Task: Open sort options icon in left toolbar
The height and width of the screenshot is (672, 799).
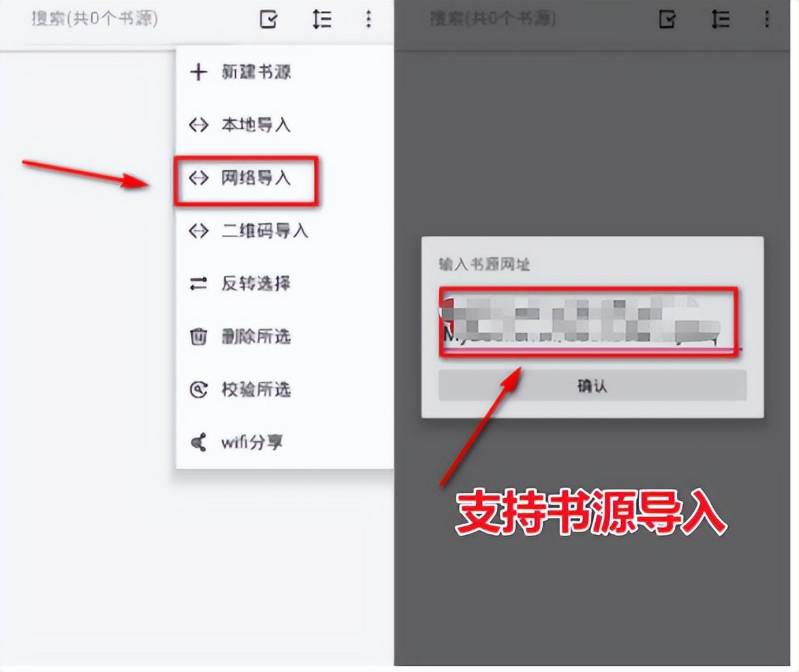Action: (x=322, y=19)
